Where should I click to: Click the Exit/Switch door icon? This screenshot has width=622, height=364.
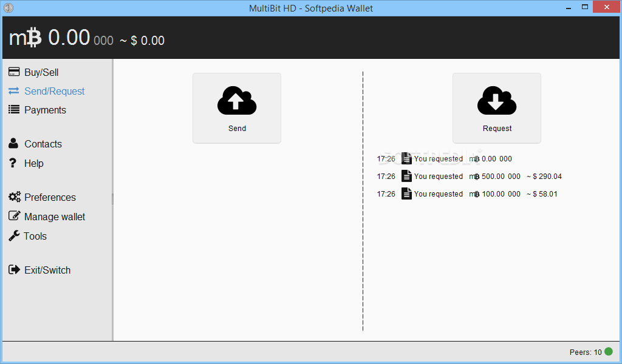pyautogui.click(x=13, y=269)
